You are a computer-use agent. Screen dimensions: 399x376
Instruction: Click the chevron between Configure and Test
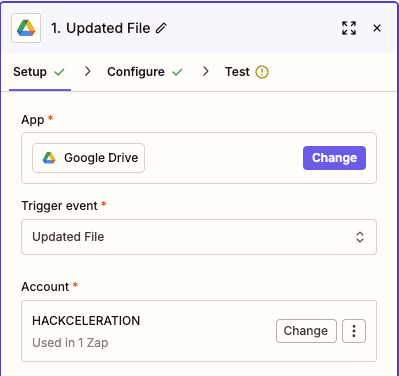tap(206, 71)
